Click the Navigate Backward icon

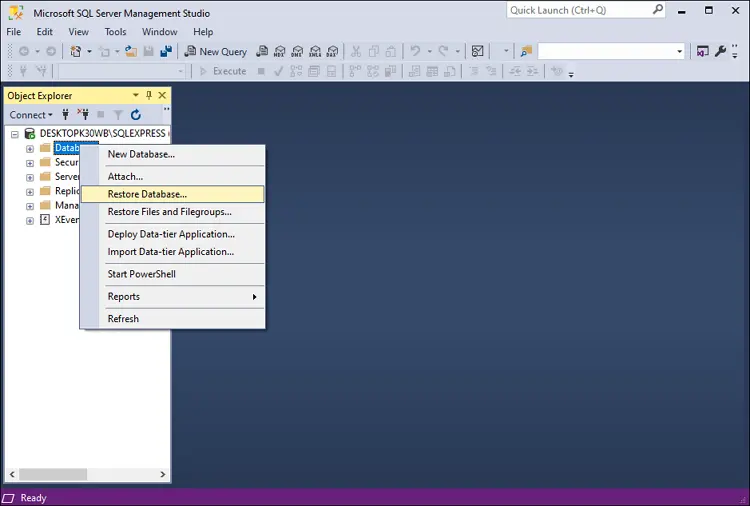tap(24, 51)
